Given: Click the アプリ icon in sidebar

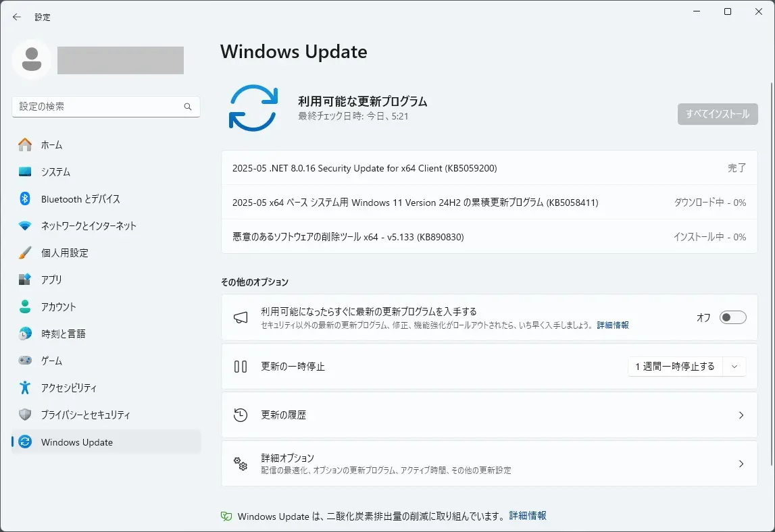Looking at the screenshot, I should (x=25, y=280).
